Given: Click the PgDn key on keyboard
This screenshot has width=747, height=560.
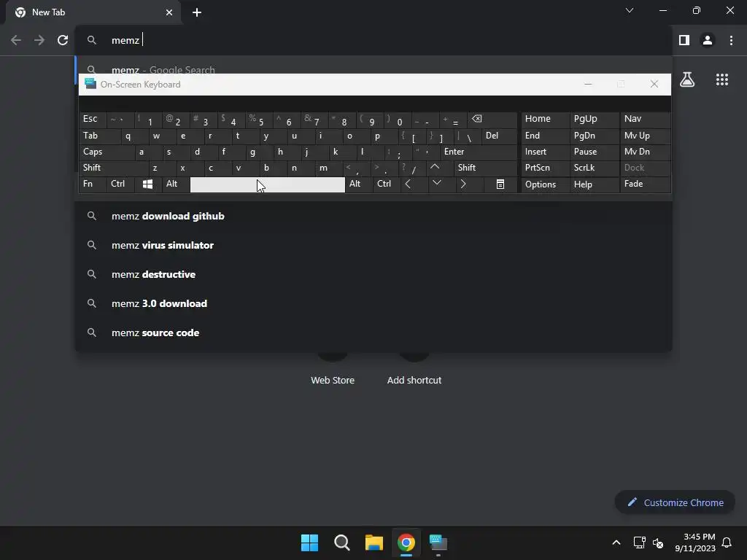Looking at the screenshot, I should click(594, 136).
